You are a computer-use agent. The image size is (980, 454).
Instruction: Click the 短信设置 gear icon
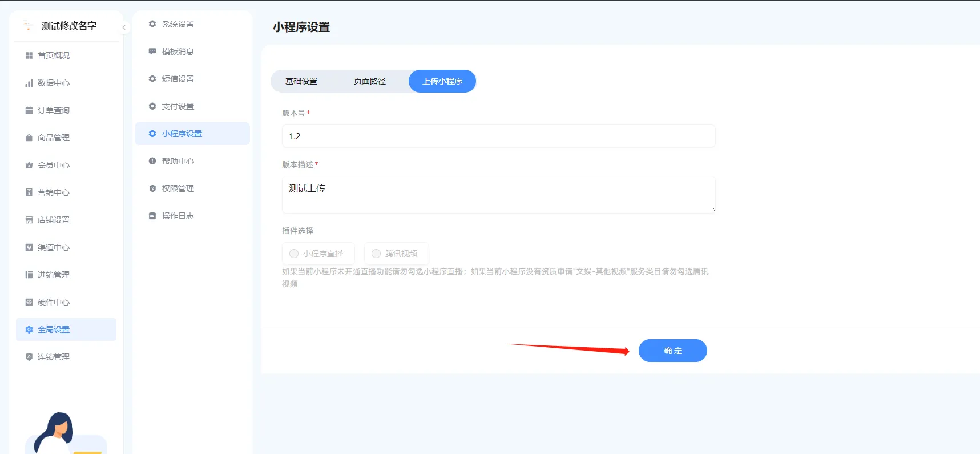152,79
